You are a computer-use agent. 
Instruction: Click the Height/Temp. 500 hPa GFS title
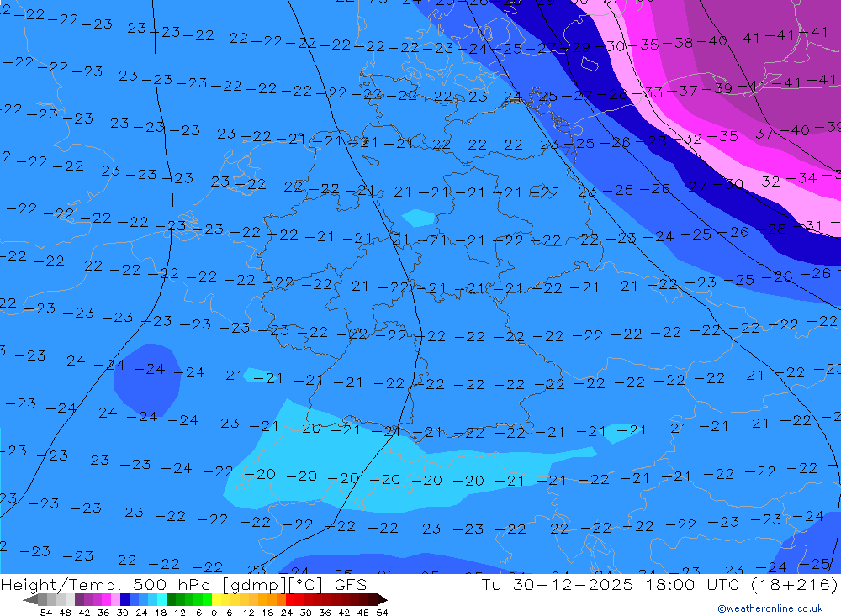coord(183,584)
